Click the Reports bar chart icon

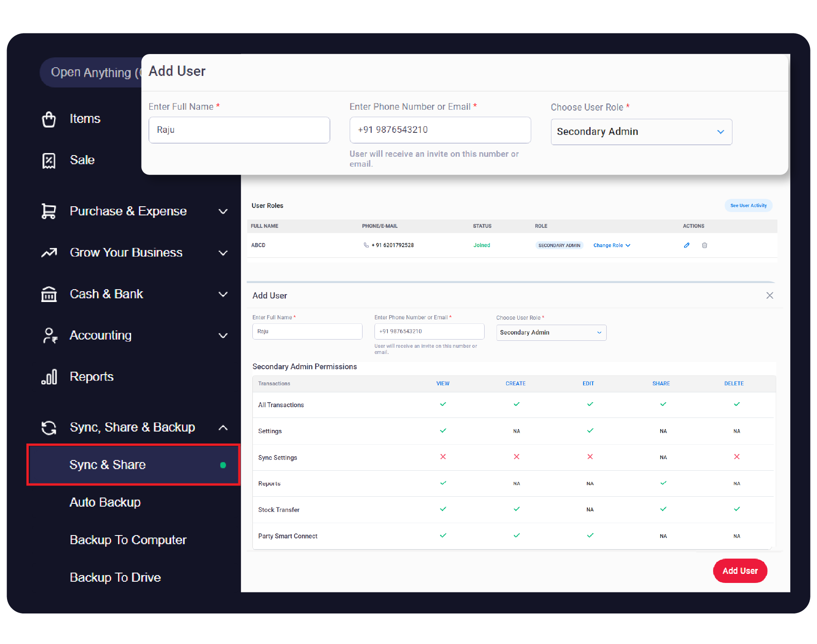(49, 377)
